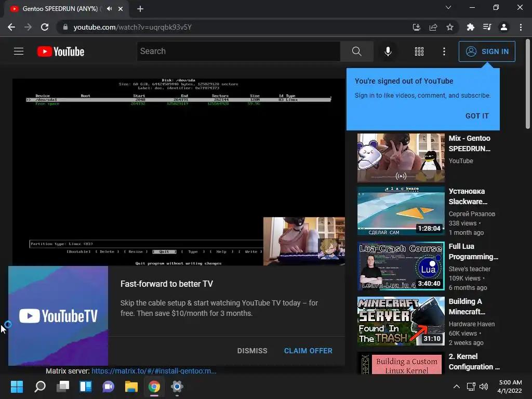Open the tab search chevron

[x=448, y=7]
